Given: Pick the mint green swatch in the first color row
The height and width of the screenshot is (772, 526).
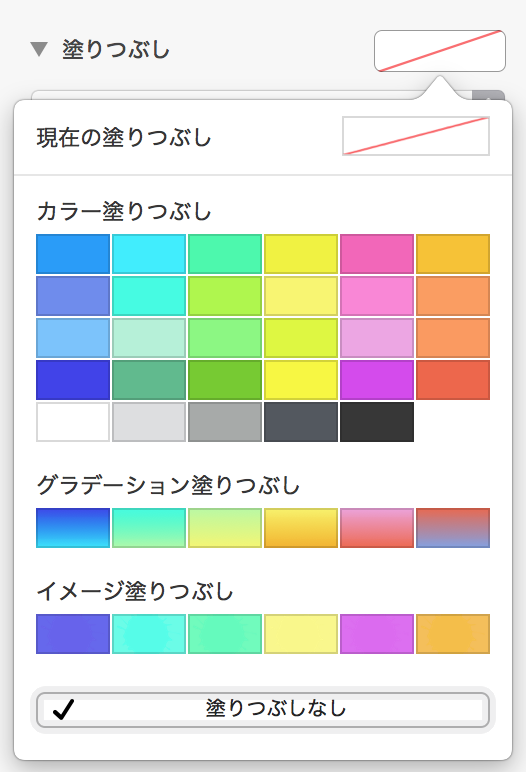Looking at the screenshot, I should (x=225, y=254).
